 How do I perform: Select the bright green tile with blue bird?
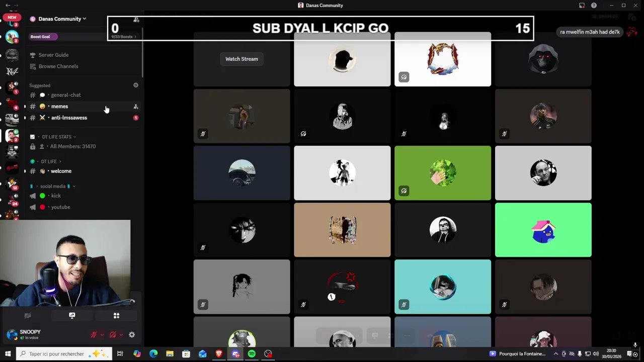pyautogui.click(x=543, y=230)
